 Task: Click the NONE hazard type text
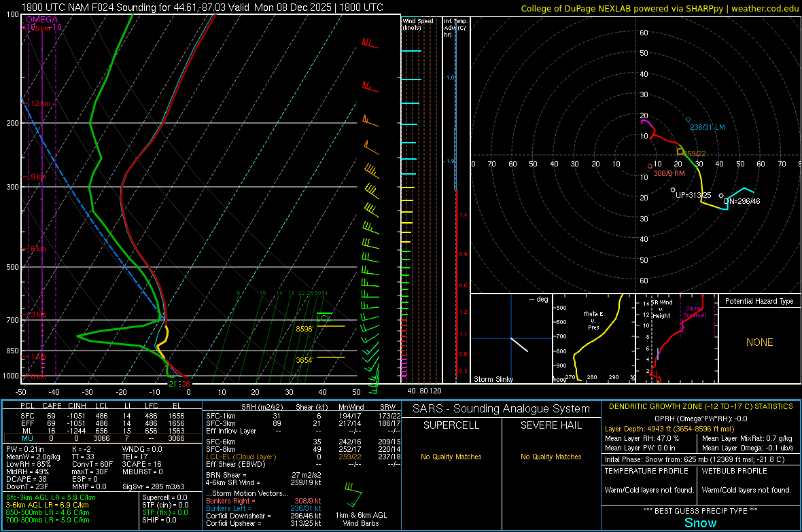click(760, 342)
